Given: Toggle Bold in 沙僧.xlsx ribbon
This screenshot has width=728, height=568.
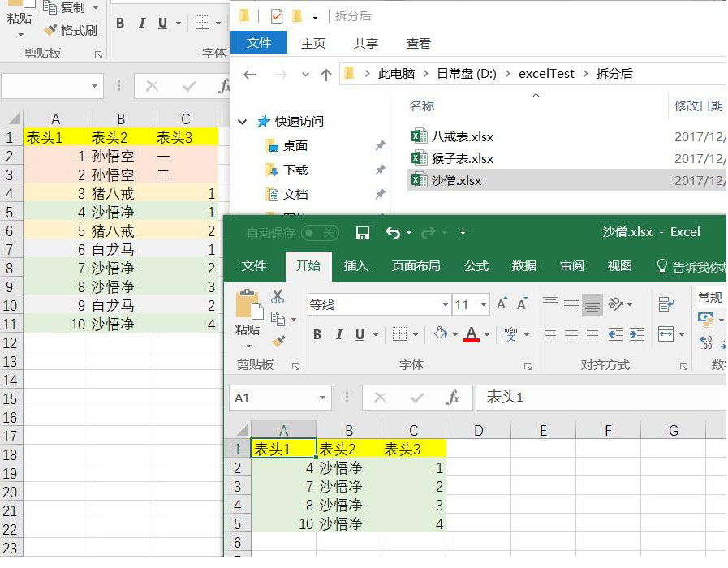Looking at the screenshot, I should click(x=317, y=334).
